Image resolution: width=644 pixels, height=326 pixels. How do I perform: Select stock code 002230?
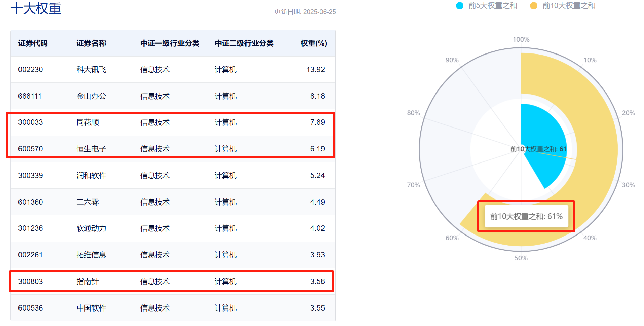(x=31, y=70)
